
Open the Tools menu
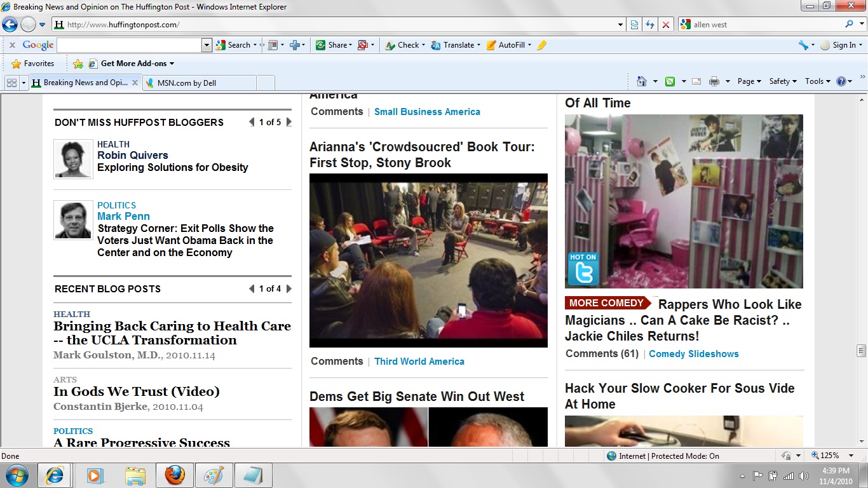click(818, 81)
